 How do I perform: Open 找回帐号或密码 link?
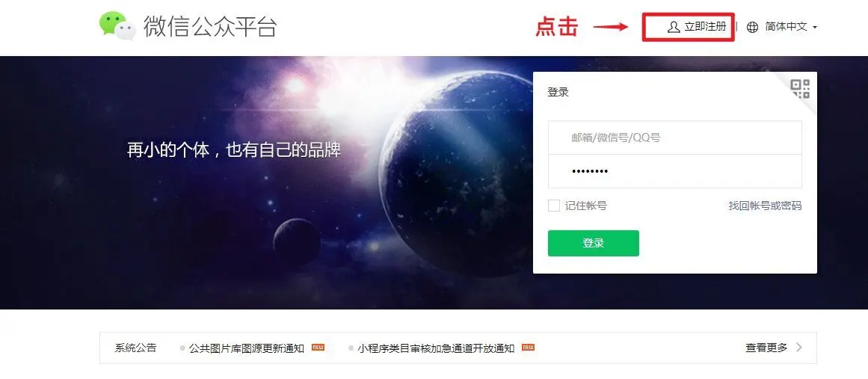[765, 206]
